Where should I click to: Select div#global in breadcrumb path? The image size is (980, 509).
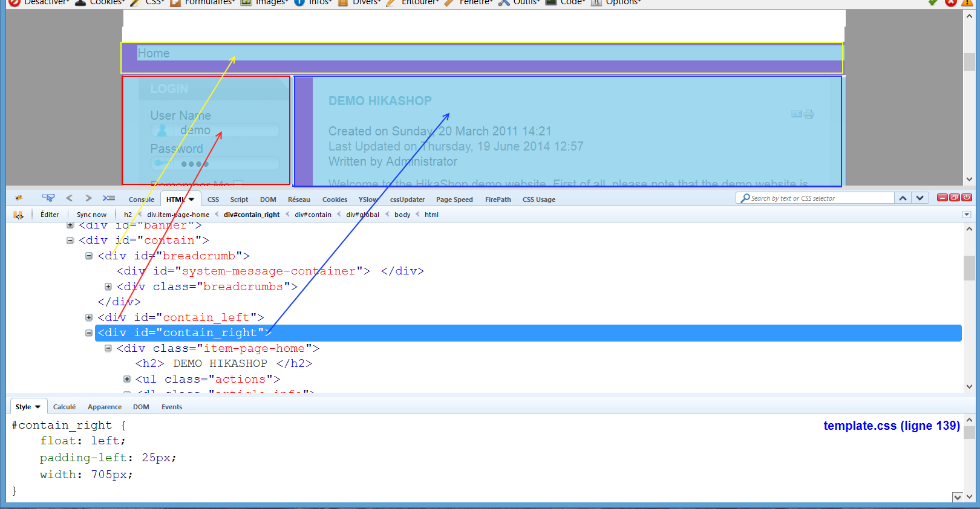(x=362, y=215)
